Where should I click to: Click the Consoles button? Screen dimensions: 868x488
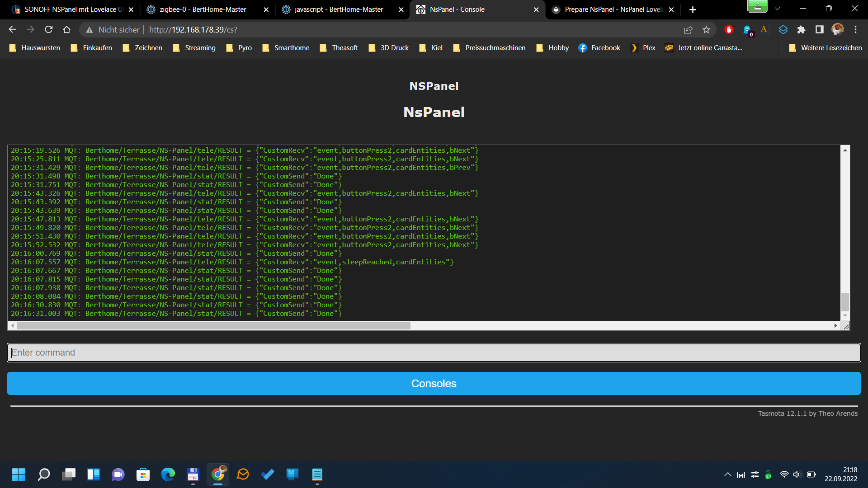click(x=434, y=384)
